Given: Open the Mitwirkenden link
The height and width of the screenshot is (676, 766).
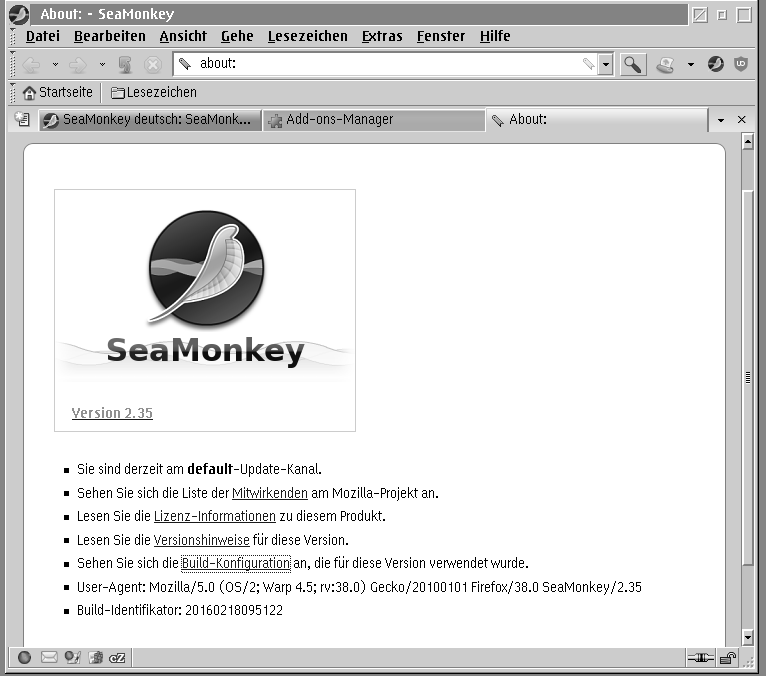Looking at the screenshot, I should [270, 493].
